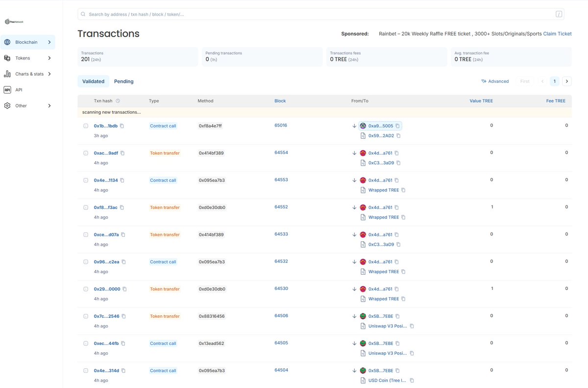Sort by Block column header
The width and height of the screenshot is (588, 388).
280,101
